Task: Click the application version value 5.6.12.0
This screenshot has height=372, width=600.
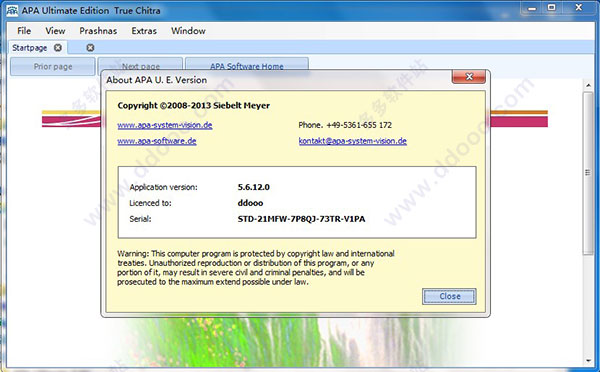Action: click(254, 187)
